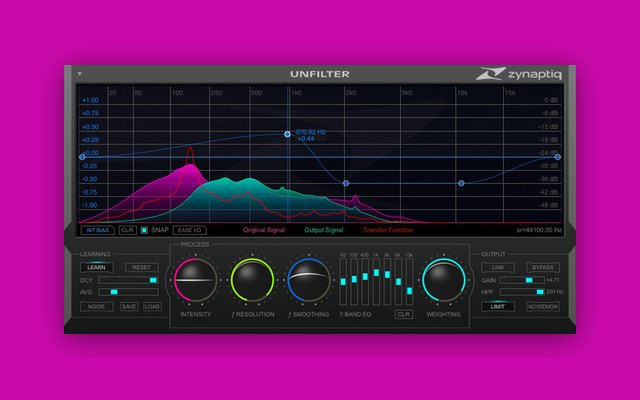The image size is (640, 400).
Task: Clear the 7-band EQ with CLR
Action: 404,314
